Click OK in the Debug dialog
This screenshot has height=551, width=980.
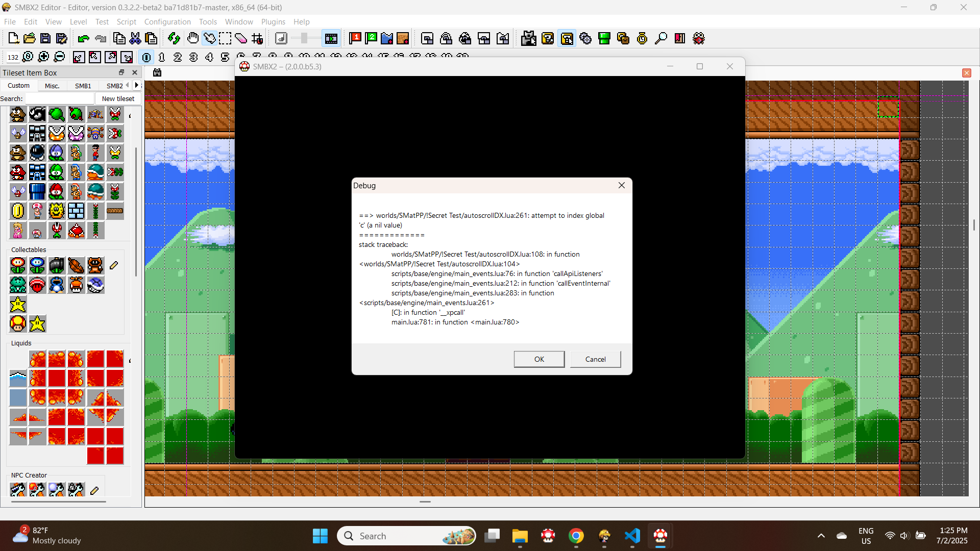tap(539, 359)
